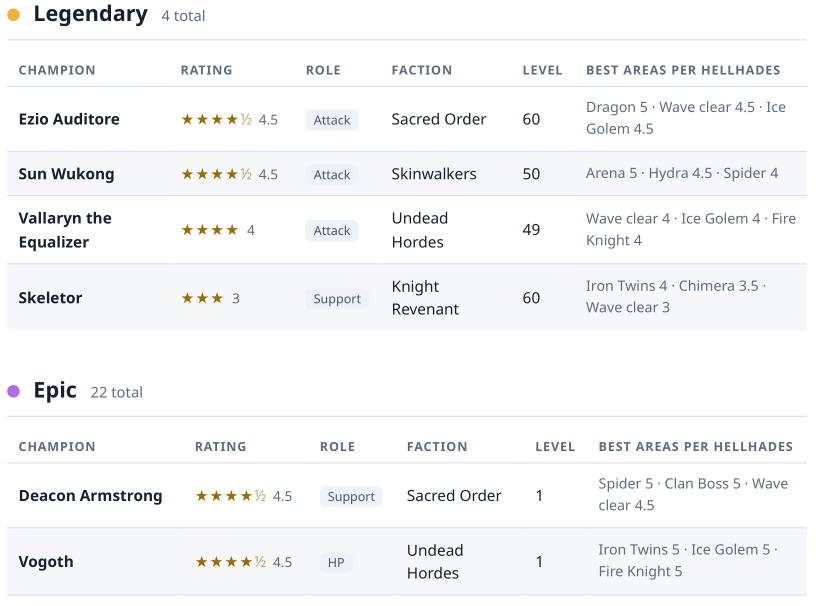The height and width of the screenshot is (606, 816).
Task: Click the '4 total' count label
Action: [x=183, y=16]
